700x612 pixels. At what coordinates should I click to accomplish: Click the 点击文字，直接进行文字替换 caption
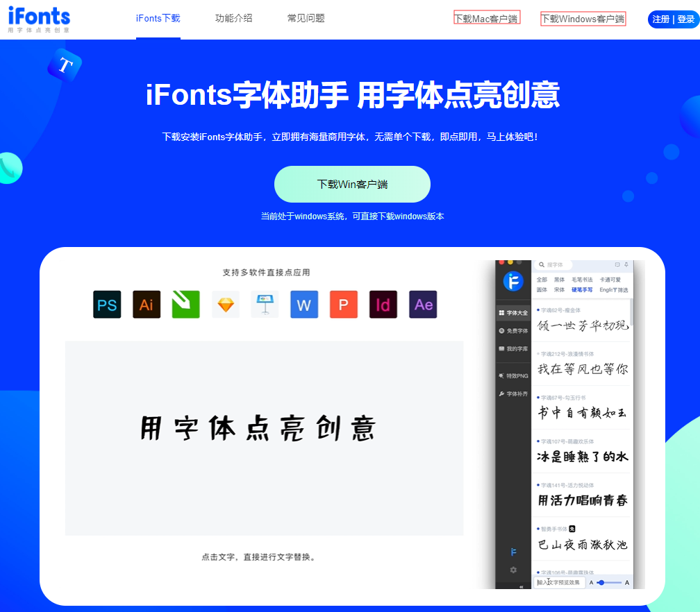pyautogui.click(x=259, y=556)
